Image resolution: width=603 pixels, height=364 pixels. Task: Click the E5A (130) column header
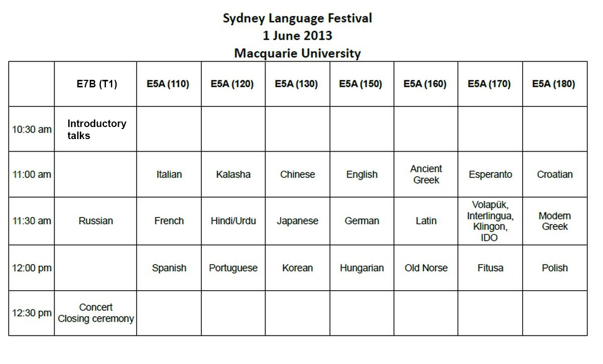[x=297, y=84]
